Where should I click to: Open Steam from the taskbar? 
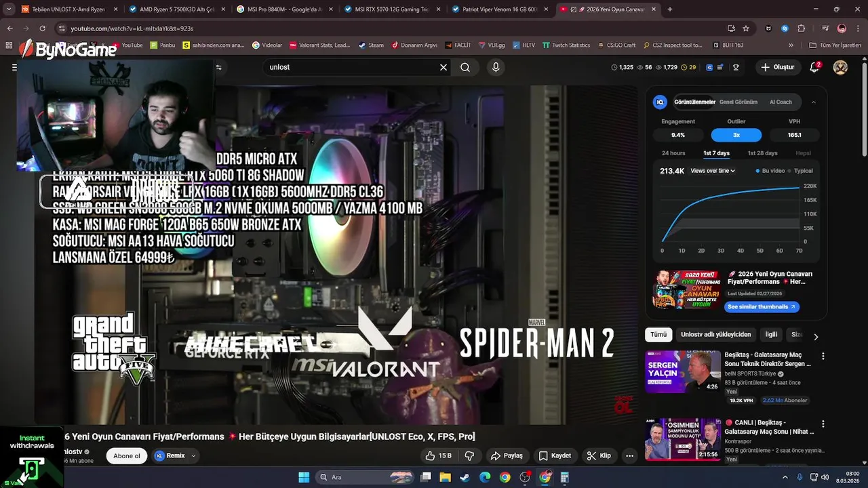(465, 477)
